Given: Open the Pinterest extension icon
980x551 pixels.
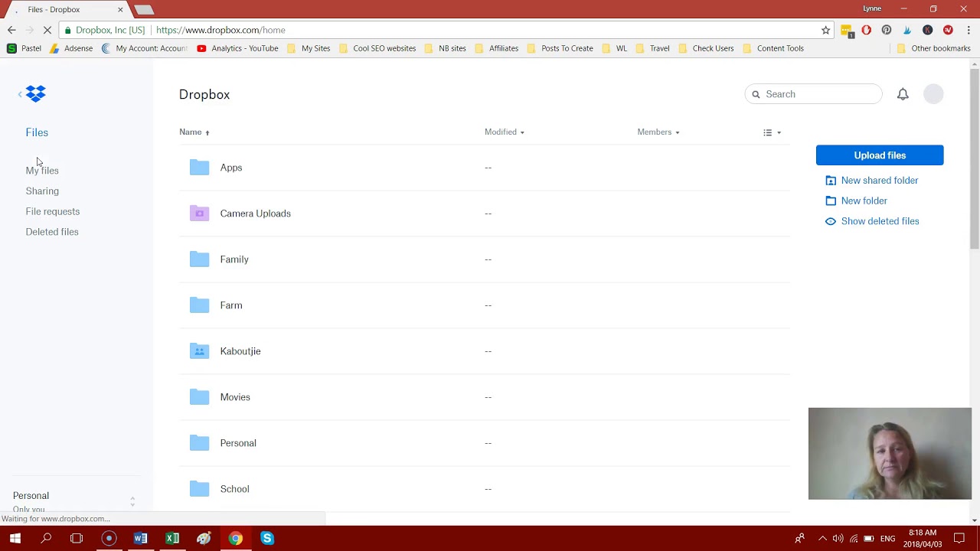Looking at the screenshot, I should (x=887, y=30).
